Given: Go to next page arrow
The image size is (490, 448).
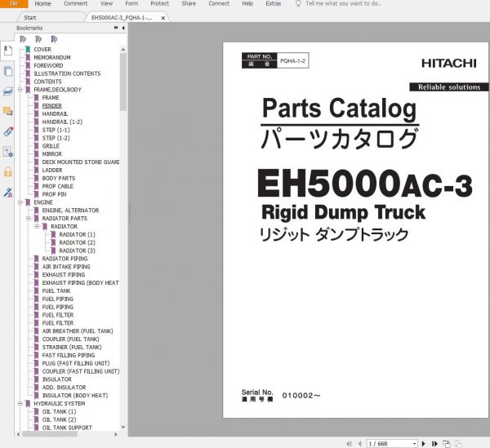Looking at the screenshot, I should [424, 444].
